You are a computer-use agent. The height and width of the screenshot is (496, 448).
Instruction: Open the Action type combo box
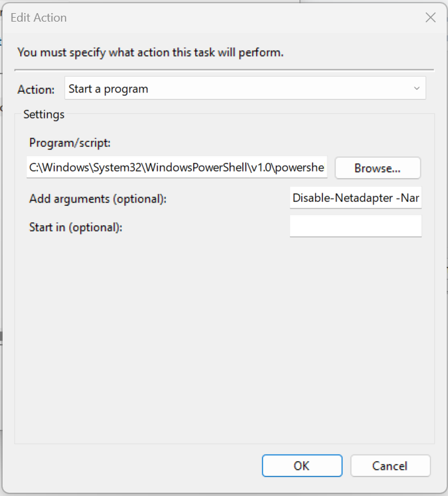[245, 88]
